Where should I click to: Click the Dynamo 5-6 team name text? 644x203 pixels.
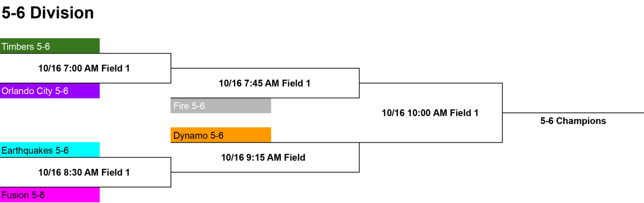[x=198, y=136]
